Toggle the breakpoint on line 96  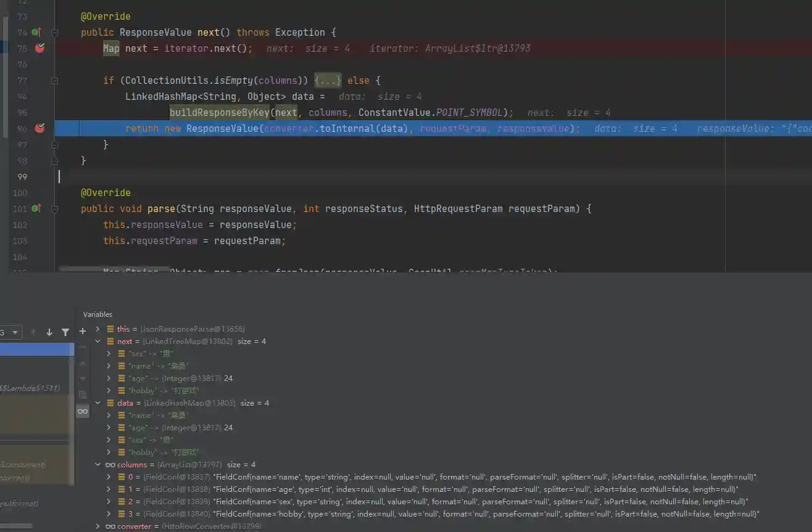[40, 128]
